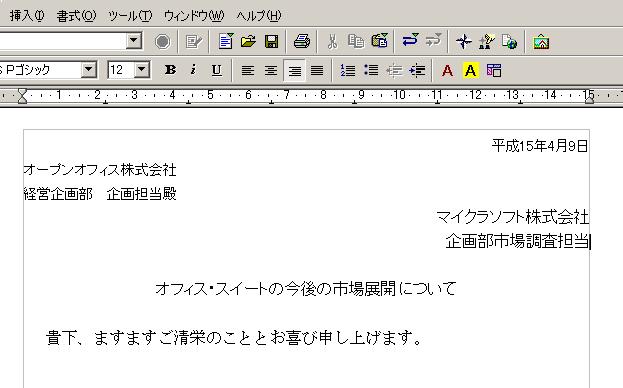Click the Paste clipboard icon
Screen dimensions: 623x388
click(379, 41)
